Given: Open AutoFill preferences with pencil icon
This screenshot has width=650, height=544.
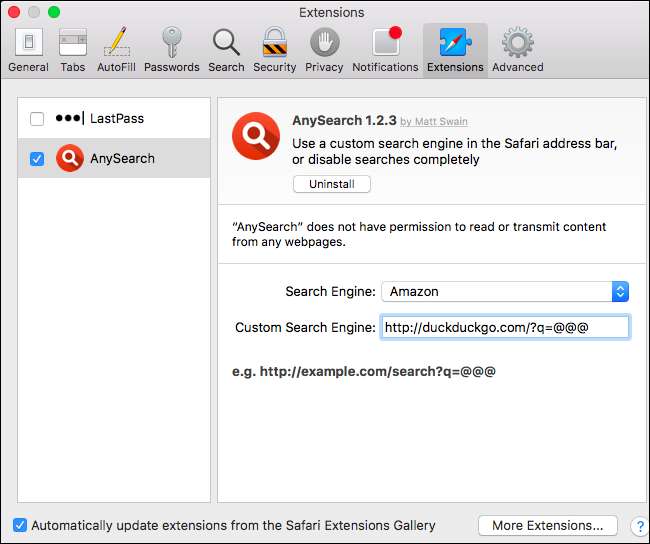Looking at the screenshot, I should coord(116,50).
